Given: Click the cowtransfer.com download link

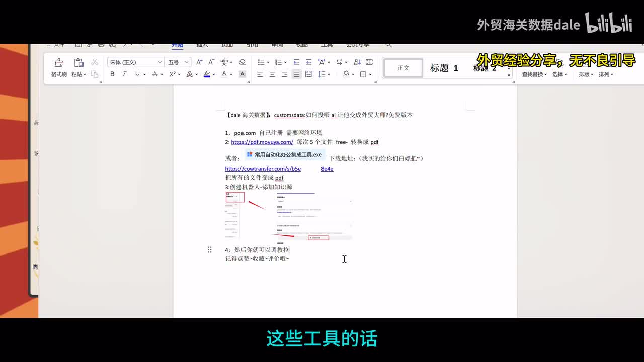Looking at the screenshot, I should (263, 169).
